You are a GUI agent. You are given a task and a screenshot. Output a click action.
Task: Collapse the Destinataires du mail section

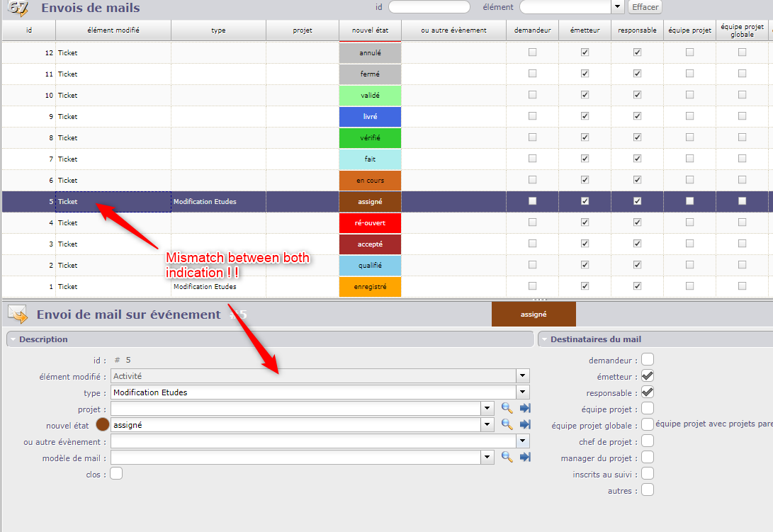545,339
